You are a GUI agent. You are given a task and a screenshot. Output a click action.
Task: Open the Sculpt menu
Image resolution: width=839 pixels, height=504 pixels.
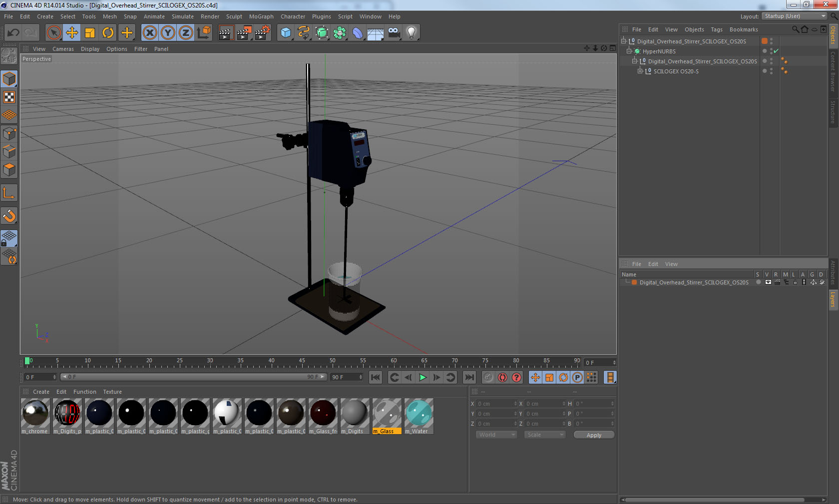click(234, 16)
